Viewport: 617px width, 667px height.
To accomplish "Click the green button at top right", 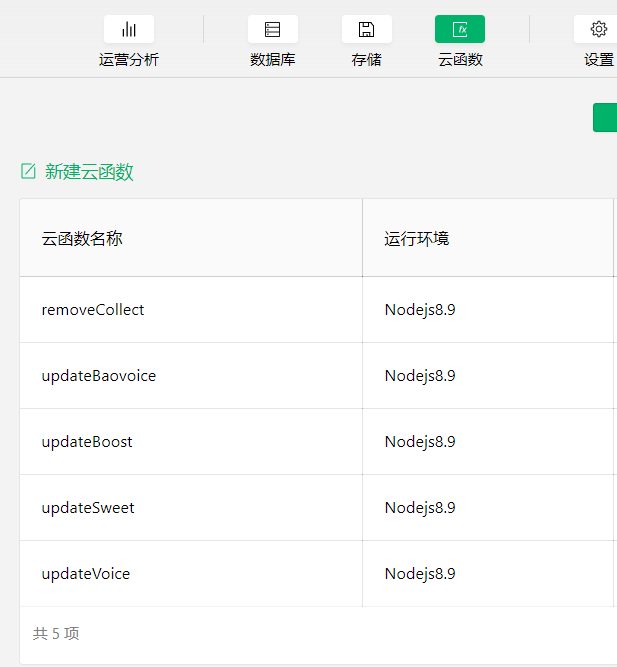I will coord(605,117).
